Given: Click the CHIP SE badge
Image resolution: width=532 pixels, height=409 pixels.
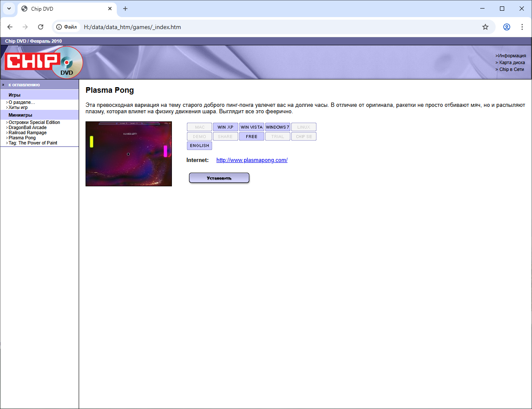Looking at the screenshot, I should [x=304, y=136].
